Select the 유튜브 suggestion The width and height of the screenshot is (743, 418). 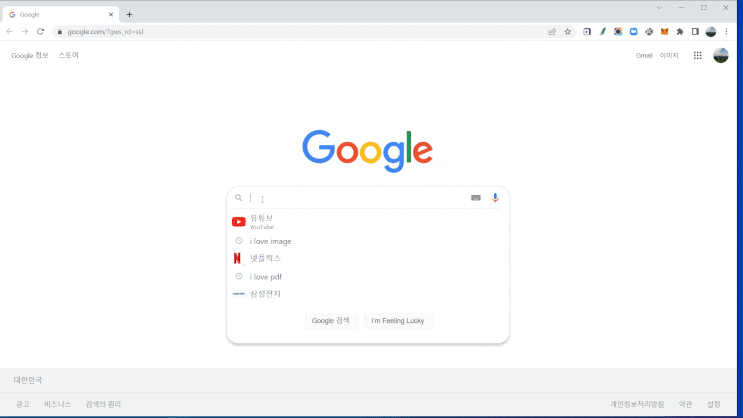coord(368,222)
